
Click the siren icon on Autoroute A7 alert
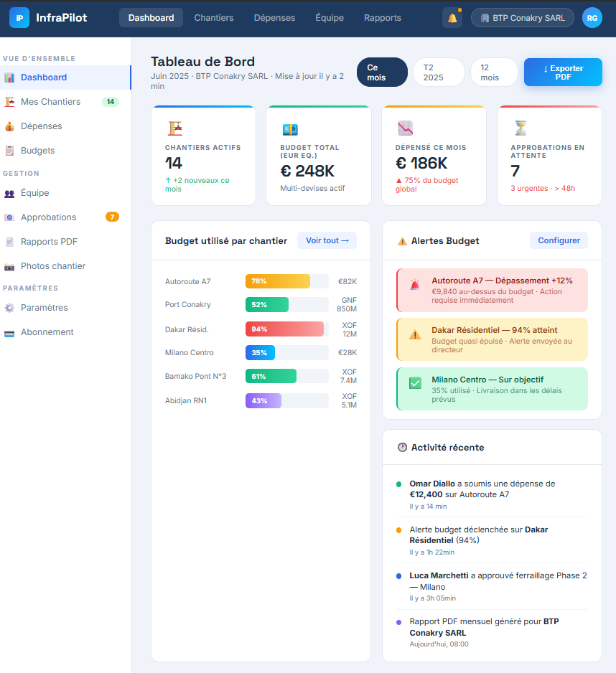(x=415, y=284)
